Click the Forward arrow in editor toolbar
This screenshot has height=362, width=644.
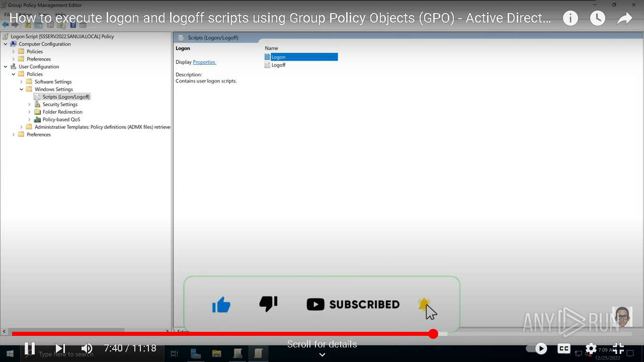click(x=15, y=25)
